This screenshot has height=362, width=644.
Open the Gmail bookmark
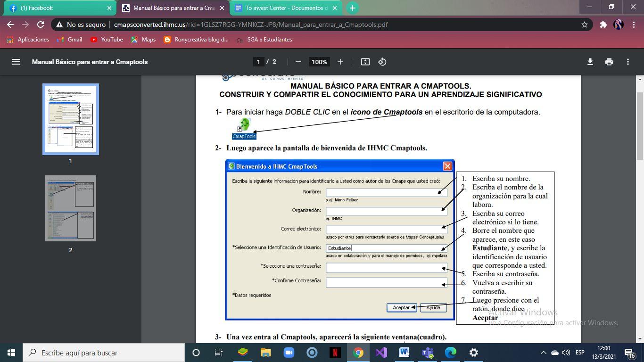coord(69,40)
